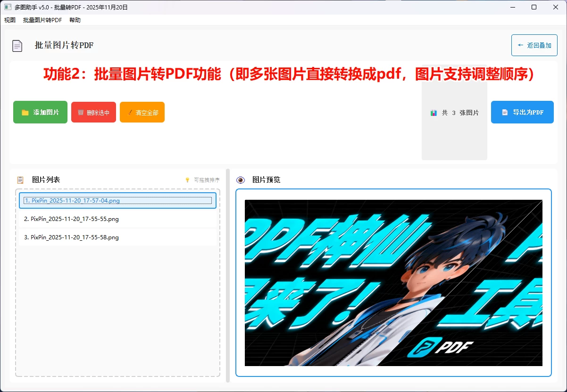Screen dimensions: 567x392
Task: Close the 多图助手 window
Action: pyautogui.click(x=556, y=7)
